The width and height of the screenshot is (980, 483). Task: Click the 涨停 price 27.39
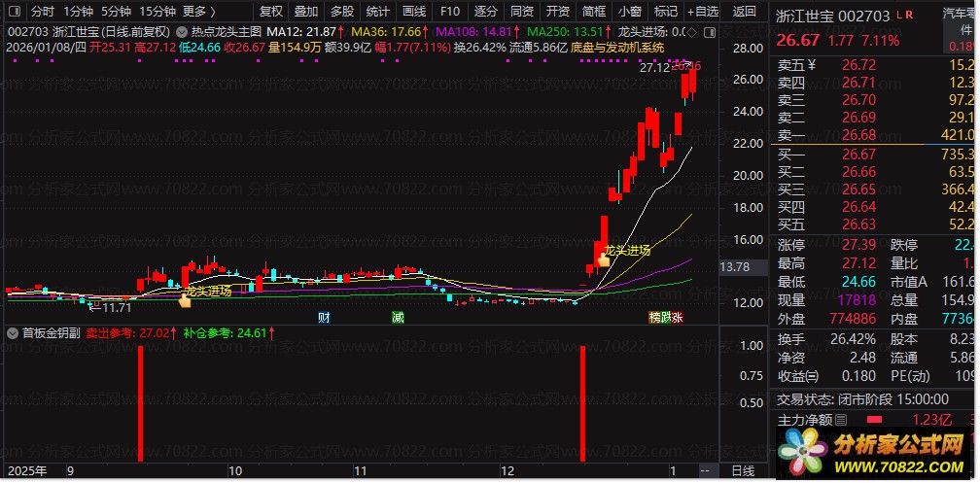click(858, 246)
